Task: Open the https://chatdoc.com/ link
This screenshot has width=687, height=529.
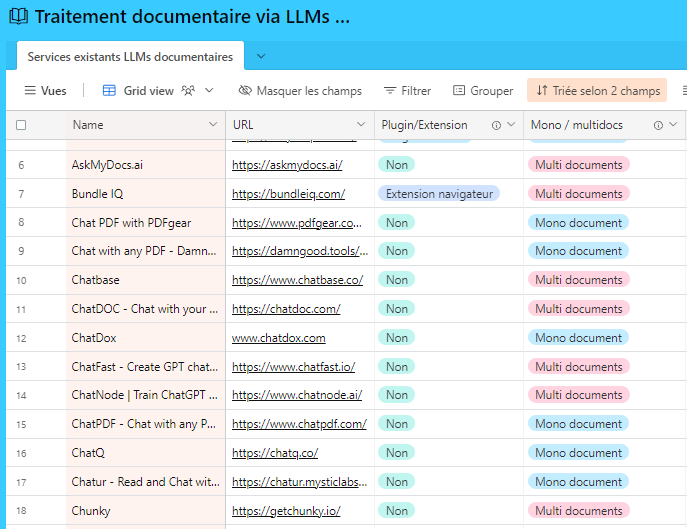Action: pyautogui.click(x=286, y=309)
